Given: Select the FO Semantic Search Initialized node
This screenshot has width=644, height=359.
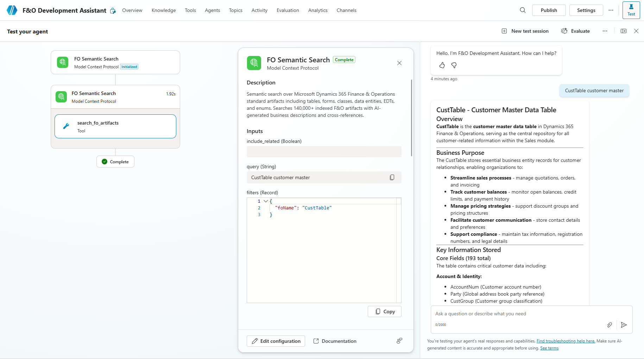Looking at the screenshot, I should 115,62.
